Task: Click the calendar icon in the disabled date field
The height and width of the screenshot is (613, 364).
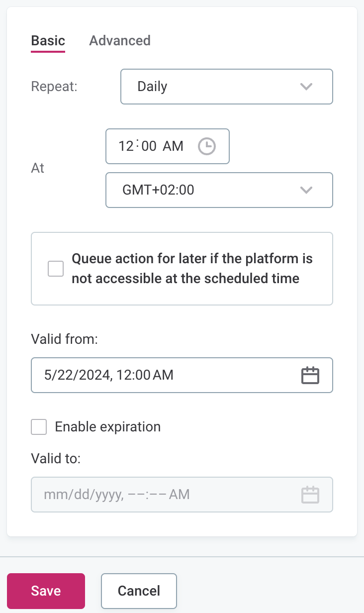Action: pos(310,494)
